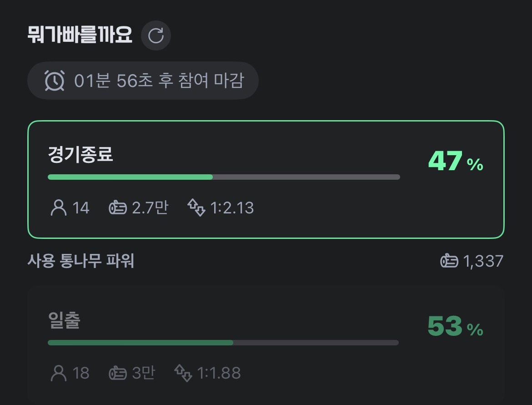Screen dimensions: 532x405
Task: Click the participants icon under 경기종료
Action: tap(58, 208)
